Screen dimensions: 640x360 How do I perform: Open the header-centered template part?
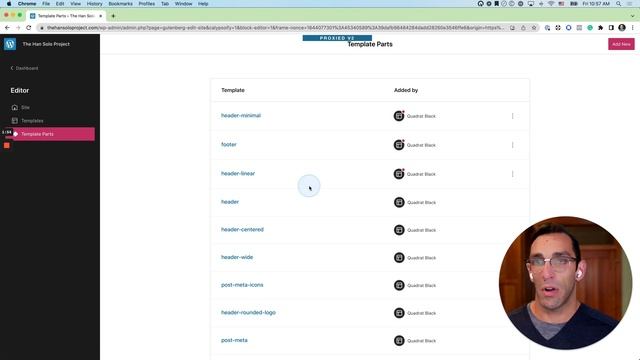point(242,229)
